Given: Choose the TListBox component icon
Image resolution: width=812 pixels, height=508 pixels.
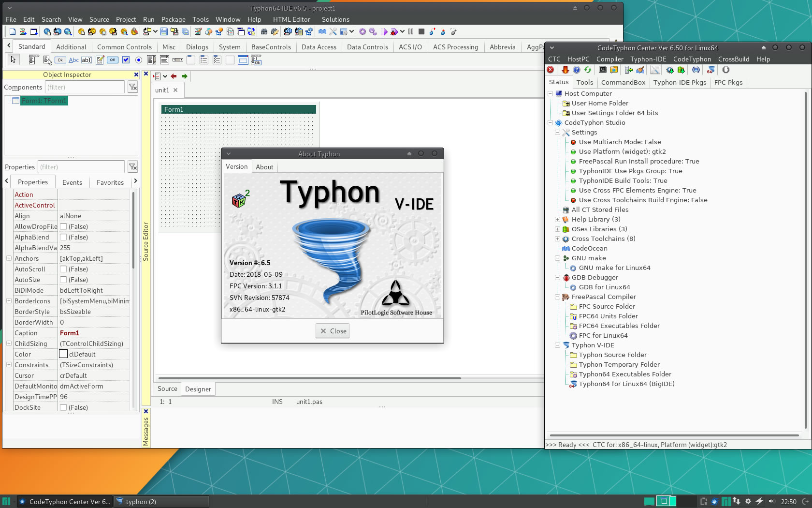Looking at the screenshot, I should tap(152, 60).
